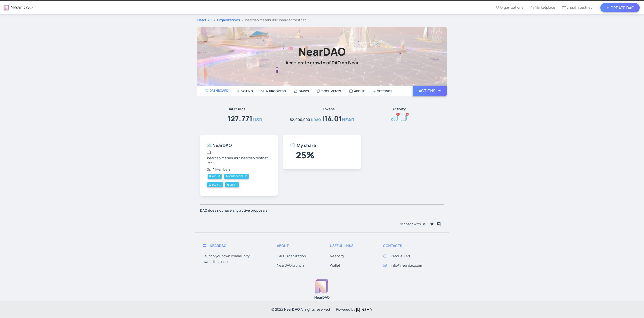The width and height of the screenshot is (644, 318).
Task: Click the 4 Members text
Action: [221, 170]
